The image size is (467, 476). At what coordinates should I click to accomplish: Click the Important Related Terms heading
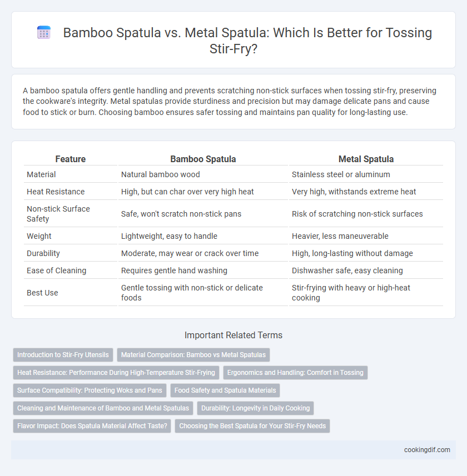coord(233,335)
